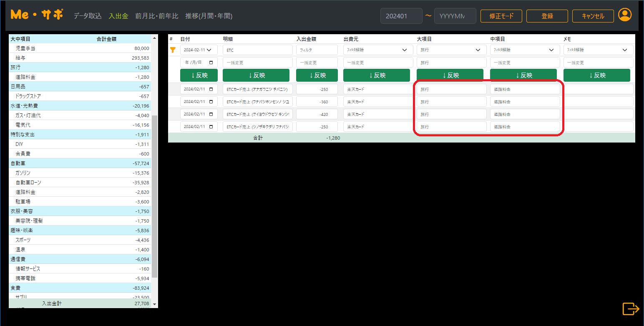
Task: Click the category list vertical scrollbar thumb
Action: tap(155, 196)
